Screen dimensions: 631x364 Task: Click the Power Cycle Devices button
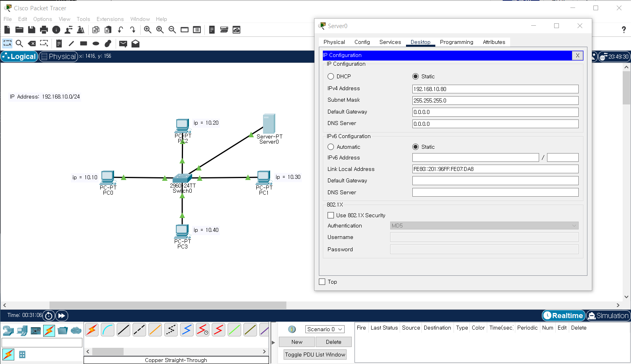pos(49,316)
